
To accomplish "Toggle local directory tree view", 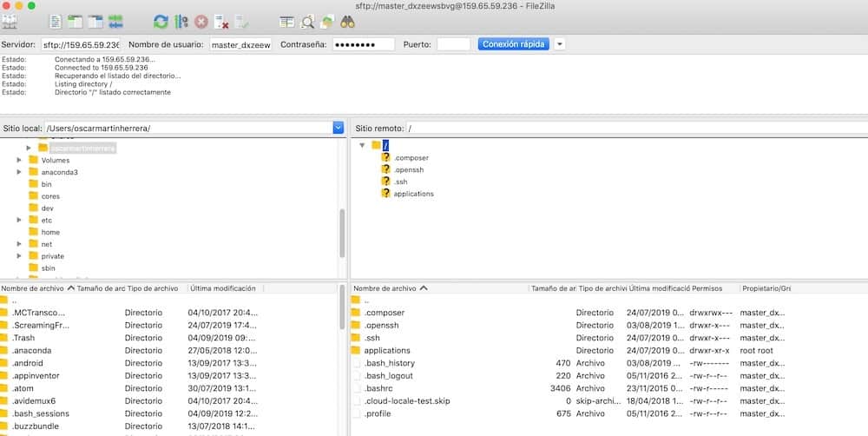I will [x=76, y=22].
